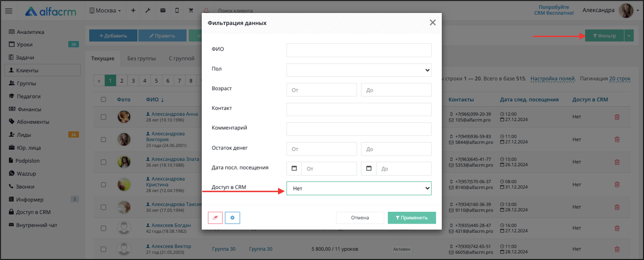Click the Возраст От field
644x260 pixels.
[x=322, y=90]
